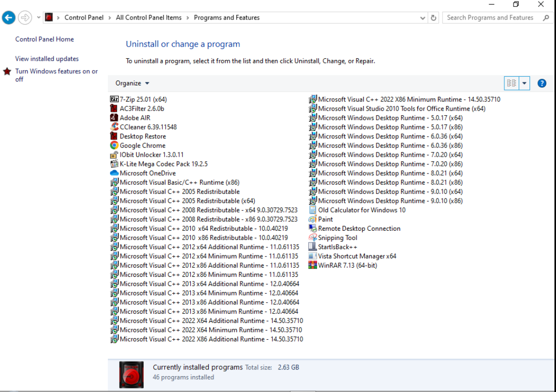Open Control Panel Home link
This screenshot has width=556, height=392.
click(45, 39)
